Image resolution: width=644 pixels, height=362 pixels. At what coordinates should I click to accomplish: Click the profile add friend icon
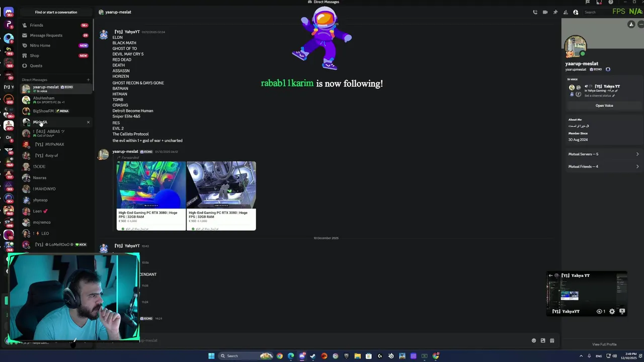(631, 24)
